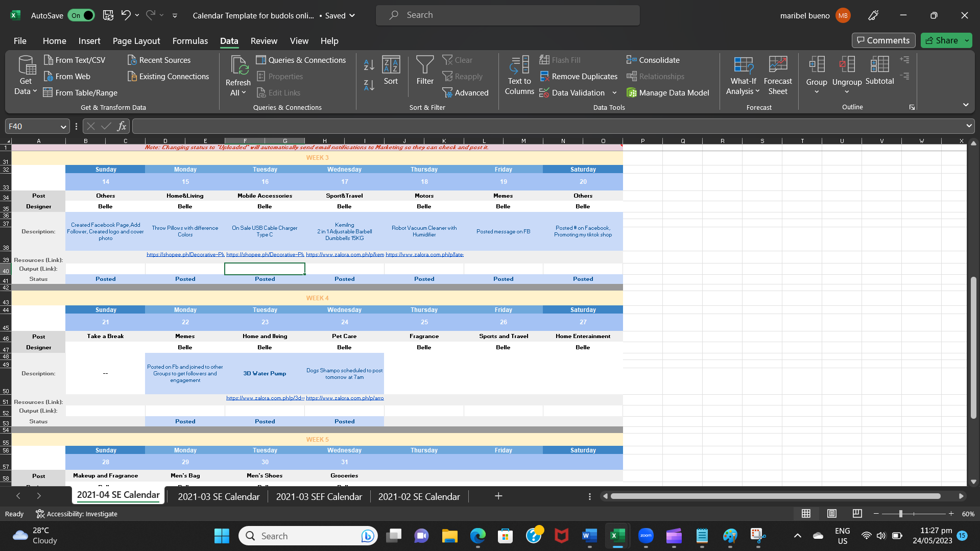Switch to Page Break Preview view
Image resolution: width=980 pixels, height=551 pixels.
857,514
